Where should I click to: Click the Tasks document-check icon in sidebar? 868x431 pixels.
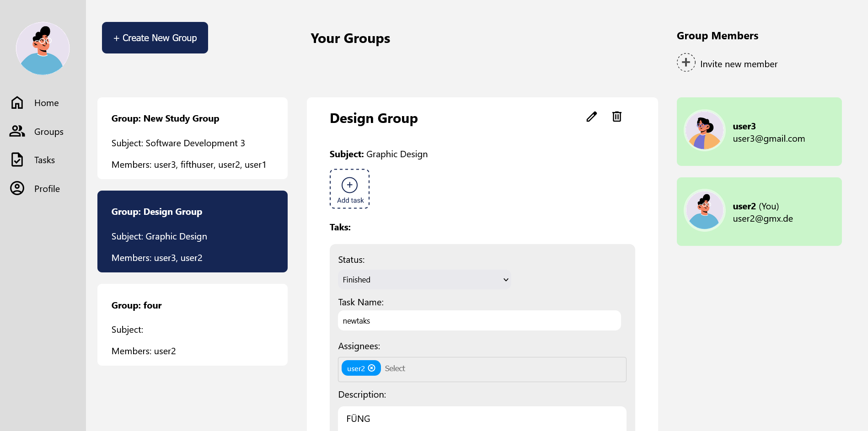[x=17, y=160]
